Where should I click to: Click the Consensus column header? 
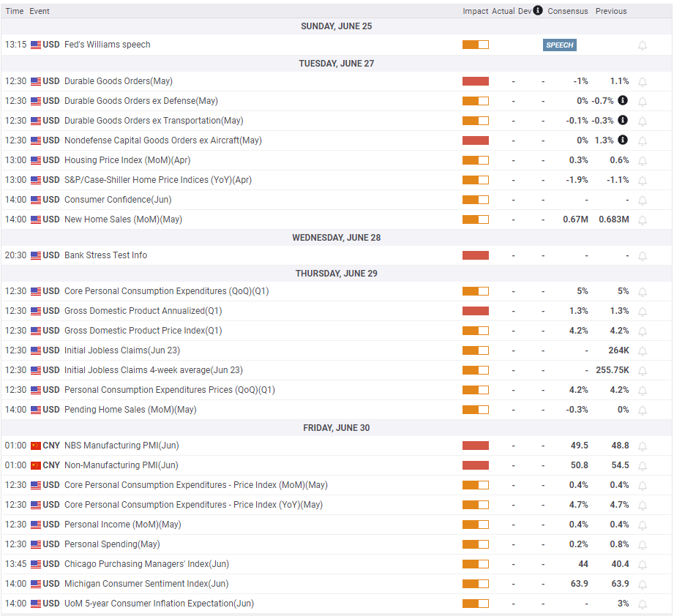click(567, 11)
